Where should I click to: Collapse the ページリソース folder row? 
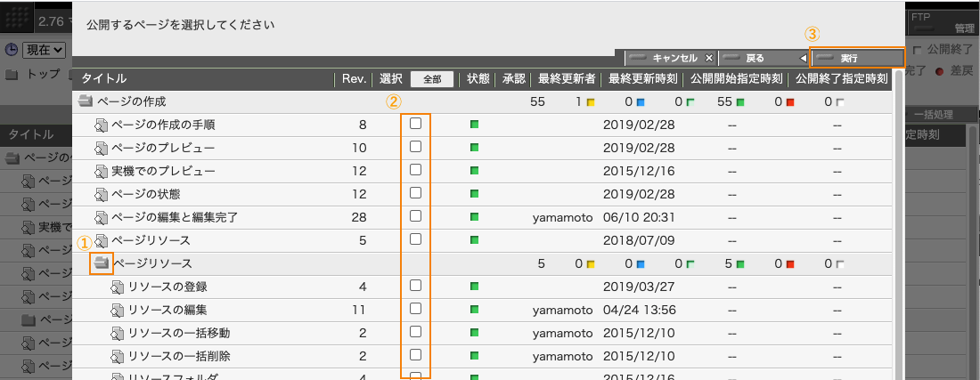pyautogui.click(x=151, y=263)
